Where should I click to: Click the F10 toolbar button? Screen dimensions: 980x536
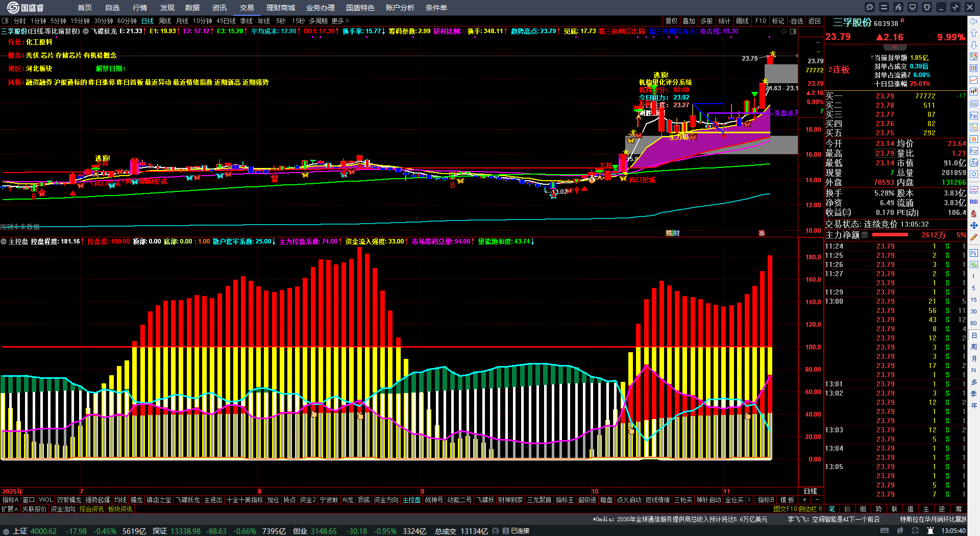[761, 21]
